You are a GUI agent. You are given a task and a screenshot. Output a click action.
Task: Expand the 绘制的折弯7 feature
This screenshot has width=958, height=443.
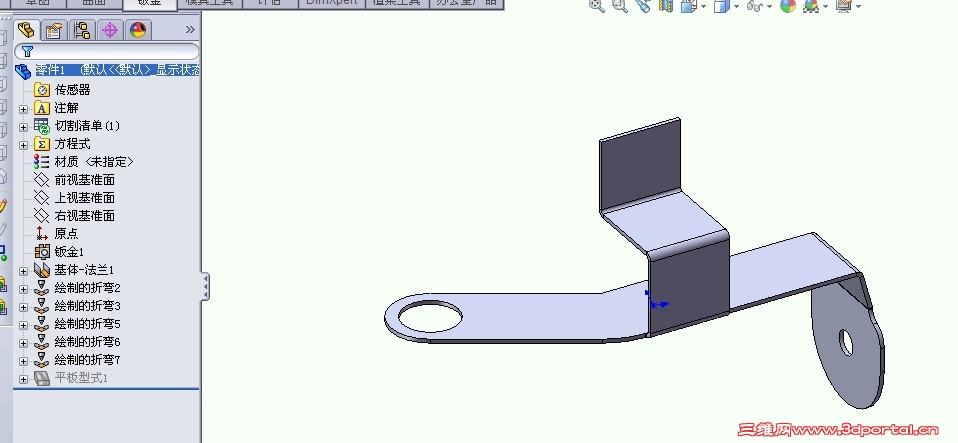coord(23,361)
